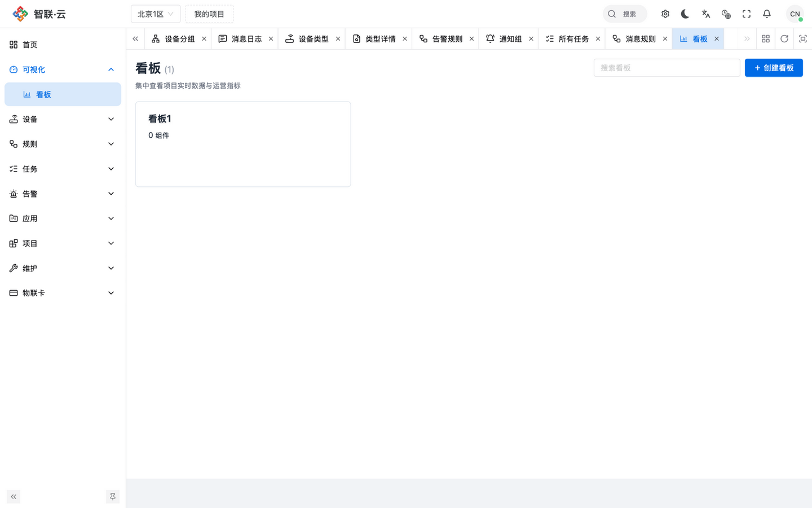Viewport: 812px width, 508px height.
Task: Expand the 任务 sidebar menu
Action: [x=63, y=169]
